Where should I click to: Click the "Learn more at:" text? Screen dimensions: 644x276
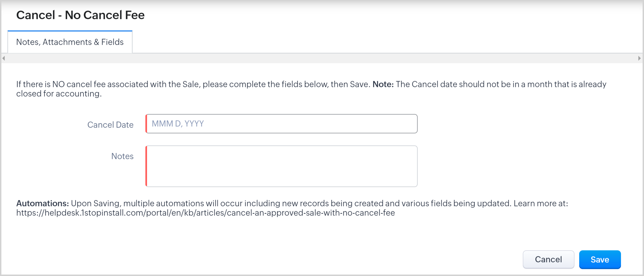tap(540, 203)
